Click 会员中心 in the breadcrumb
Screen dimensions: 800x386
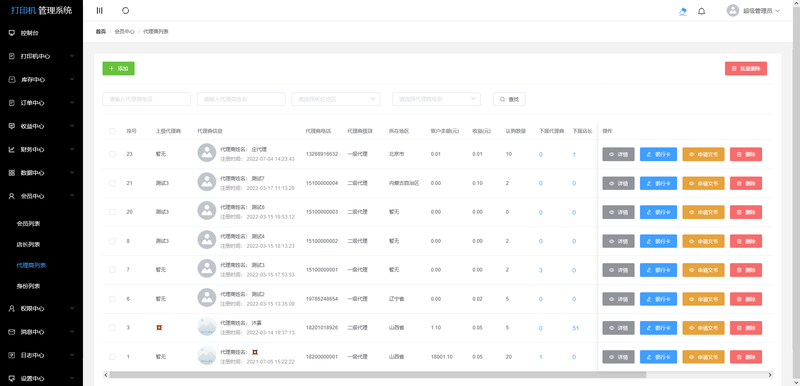(x=124, y=32)
